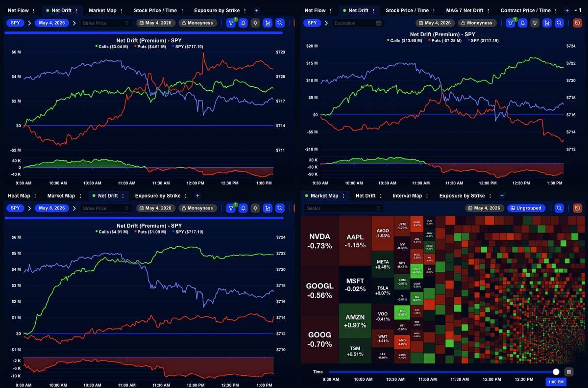Add new tab in top-left panel
The width and height of the screenshot is (588, 388).
(x=257, y=10)
